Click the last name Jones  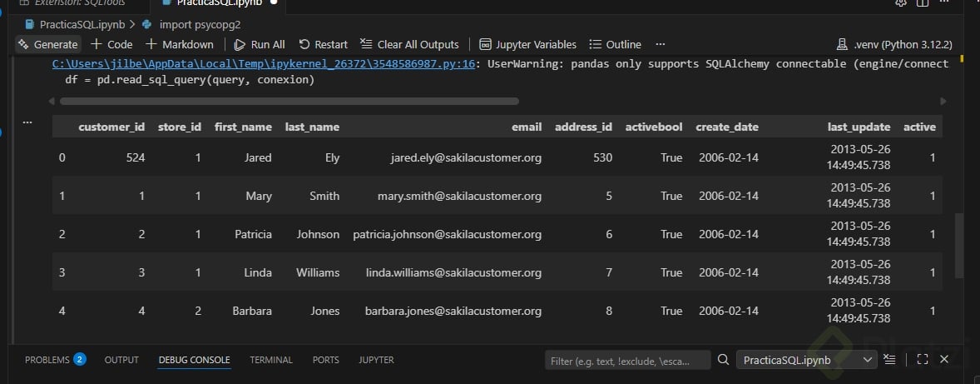pyautogui.click(x=324, y=311)
